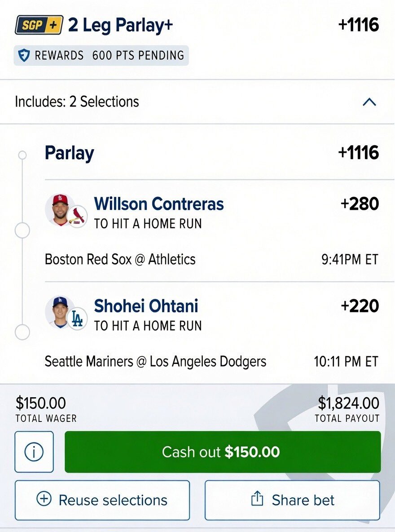Click the share upload icon
395x532 pixels.
[257, 499]
